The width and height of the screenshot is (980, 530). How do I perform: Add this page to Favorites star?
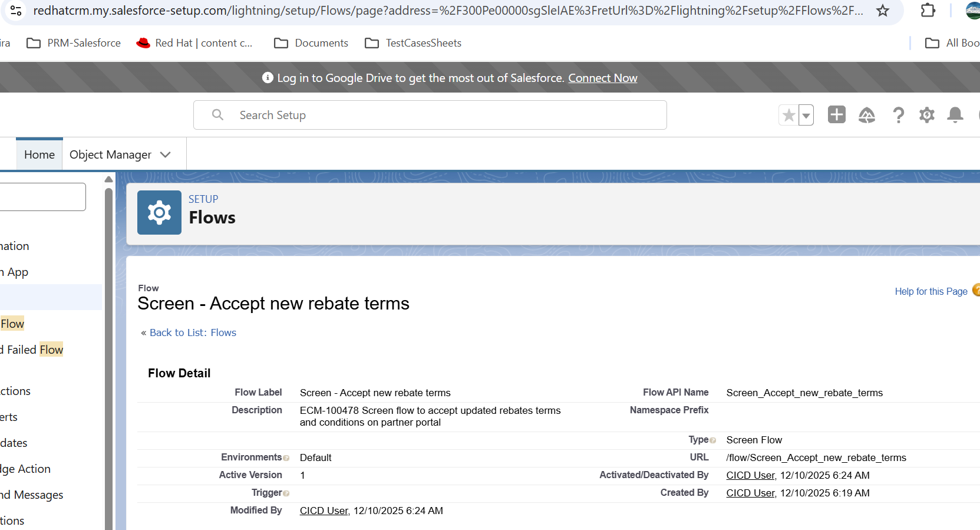788,115
